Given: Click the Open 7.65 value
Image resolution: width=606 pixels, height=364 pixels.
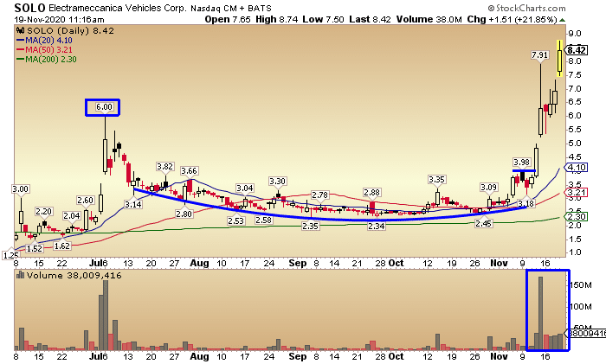Looking at the screenshot, I should point(228,19).
